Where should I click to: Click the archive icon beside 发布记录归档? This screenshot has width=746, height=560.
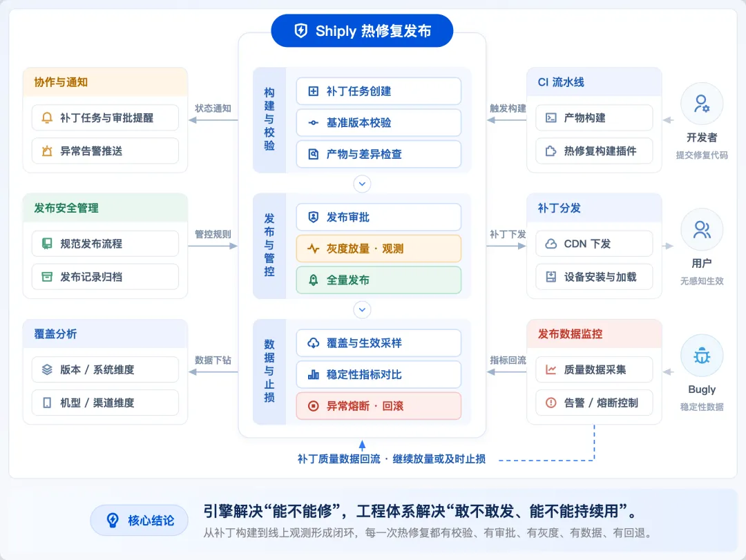click(47, 277)
